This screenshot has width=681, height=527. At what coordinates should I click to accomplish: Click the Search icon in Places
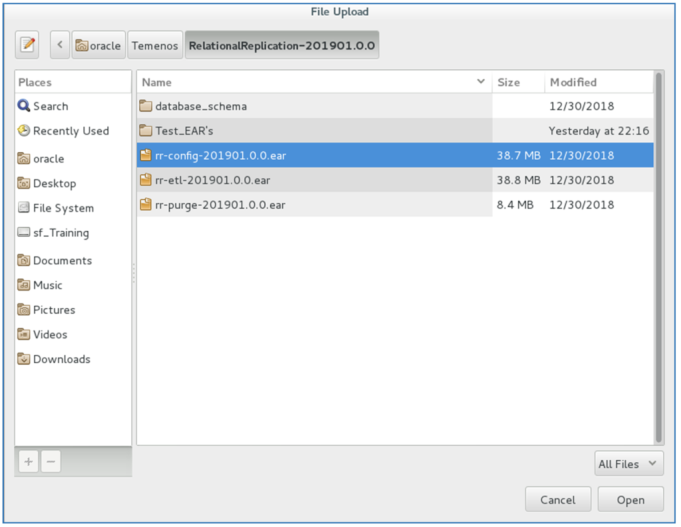pyautogui.click(x=24, y=106)
